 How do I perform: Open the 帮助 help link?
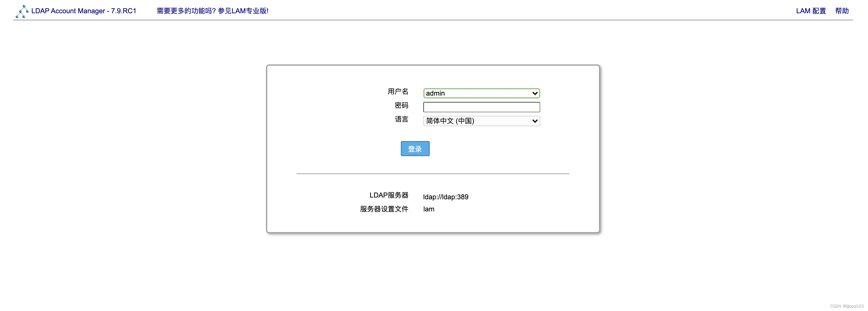click(x=842, y=11)
